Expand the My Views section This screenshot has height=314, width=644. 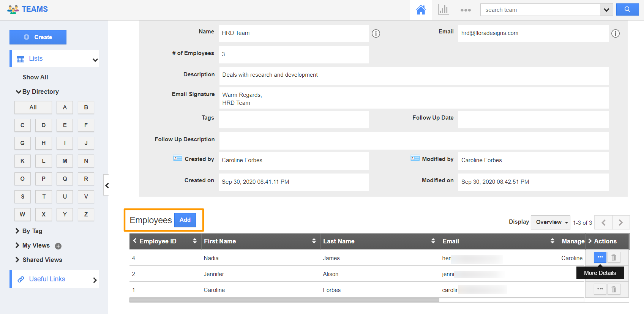coord(17,245)
